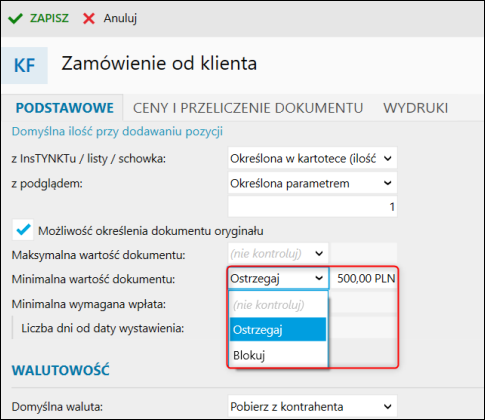Expand the z InsTYNKTu / listy / schowka dropdown

pos(312,158)
